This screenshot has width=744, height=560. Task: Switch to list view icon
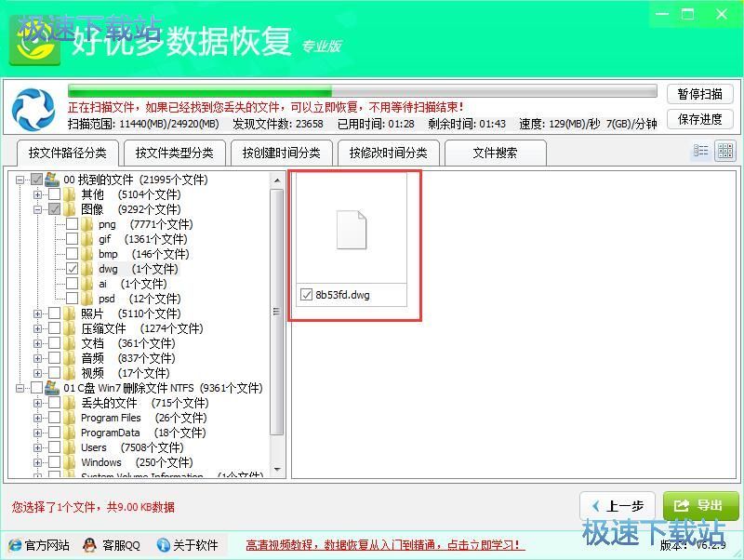point(700,152)
